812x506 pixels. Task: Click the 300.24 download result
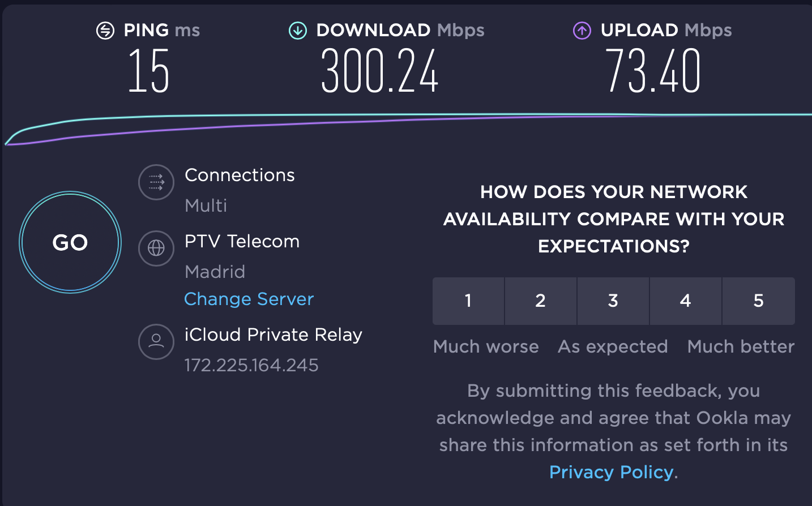pos(380,71)
